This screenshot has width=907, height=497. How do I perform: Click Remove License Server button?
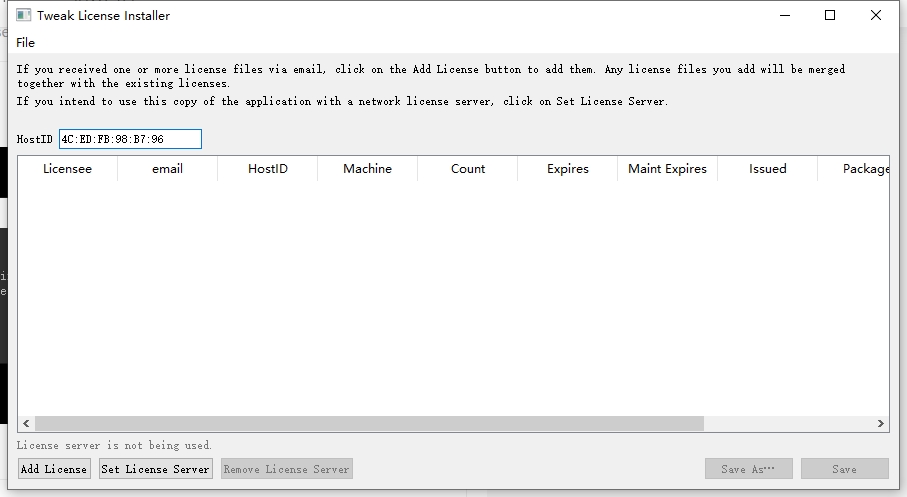287,469
